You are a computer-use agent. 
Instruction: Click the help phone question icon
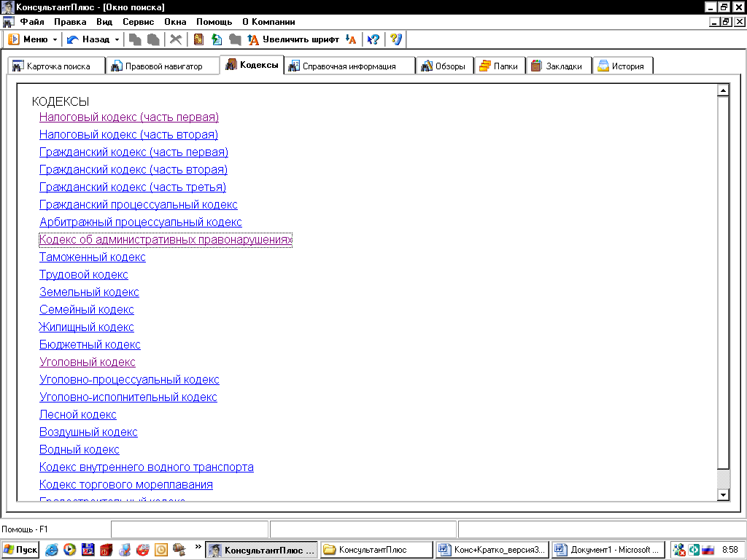pos(396,39)
